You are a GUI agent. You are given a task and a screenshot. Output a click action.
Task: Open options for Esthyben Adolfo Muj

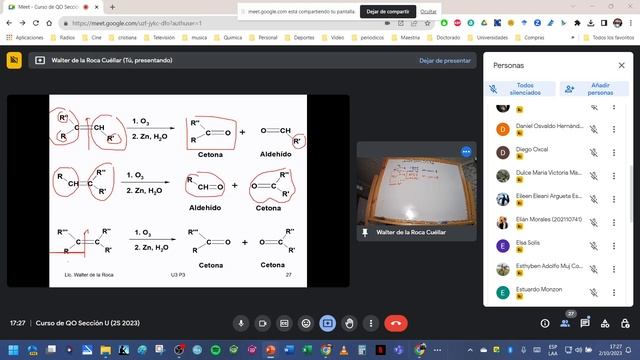(x=613, y=269)
